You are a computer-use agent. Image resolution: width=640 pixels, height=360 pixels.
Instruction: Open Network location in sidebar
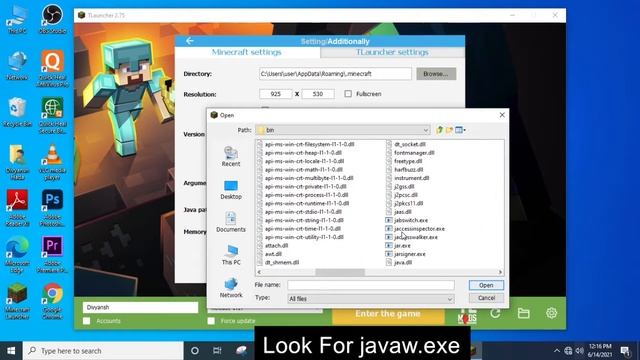231,288
